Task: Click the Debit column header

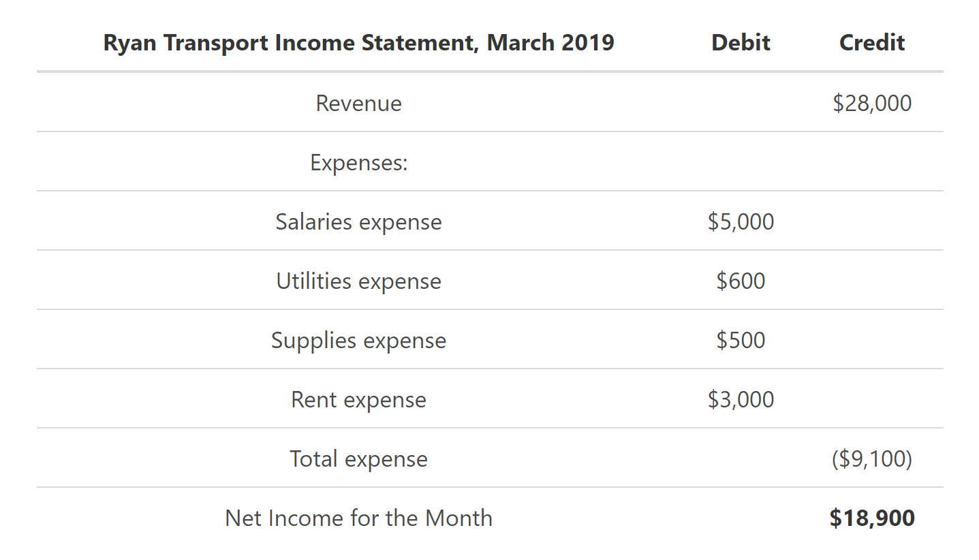Action: coord(741,43)
